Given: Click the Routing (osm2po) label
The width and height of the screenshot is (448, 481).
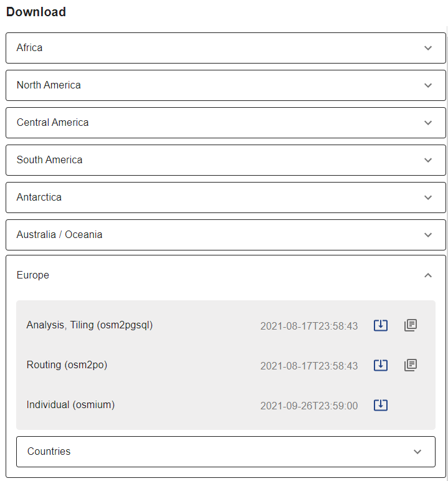Looking at the screenshot, I should click(x=67, y=365).
